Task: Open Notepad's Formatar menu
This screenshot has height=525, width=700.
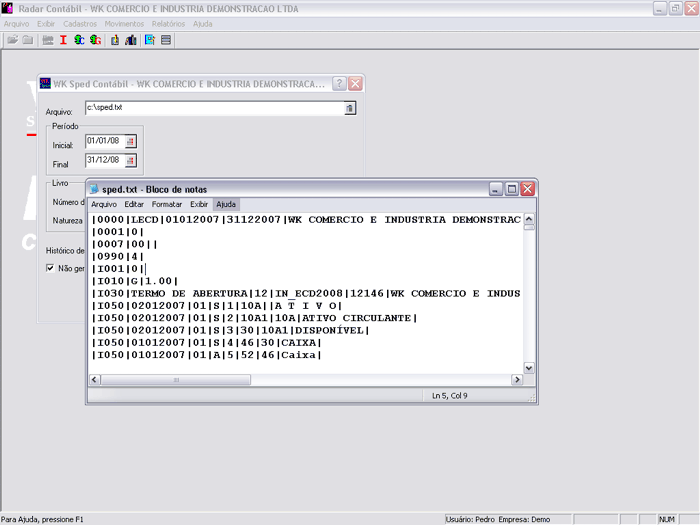Action: [167, 204]
